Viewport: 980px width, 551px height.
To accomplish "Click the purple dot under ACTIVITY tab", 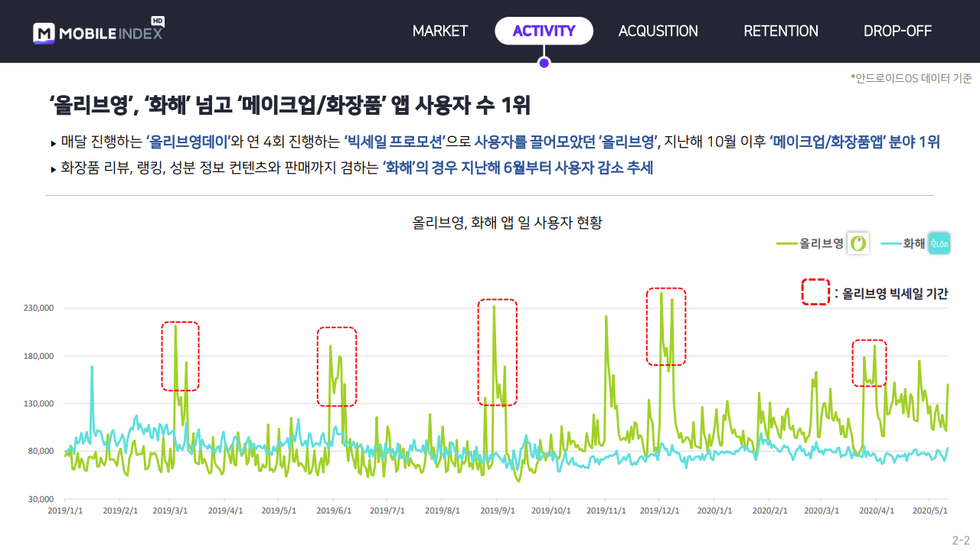I will click(x=544, y=63).
